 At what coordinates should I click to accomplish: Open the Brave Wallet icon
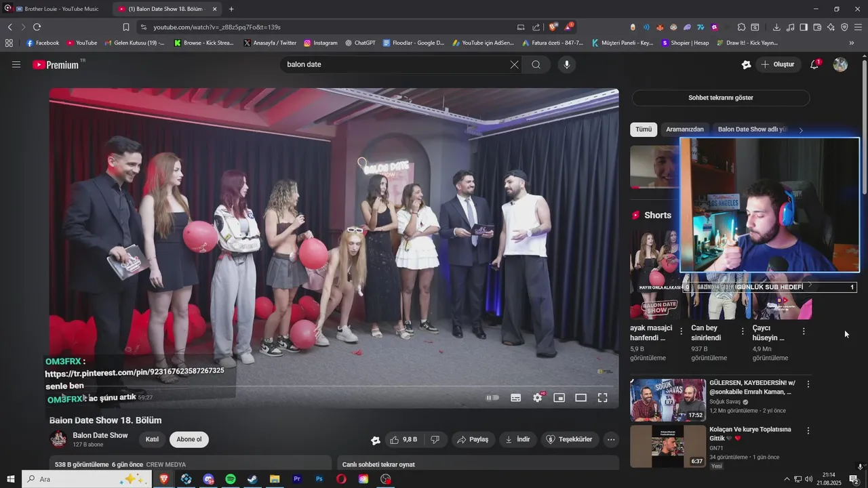click(817, 27)
